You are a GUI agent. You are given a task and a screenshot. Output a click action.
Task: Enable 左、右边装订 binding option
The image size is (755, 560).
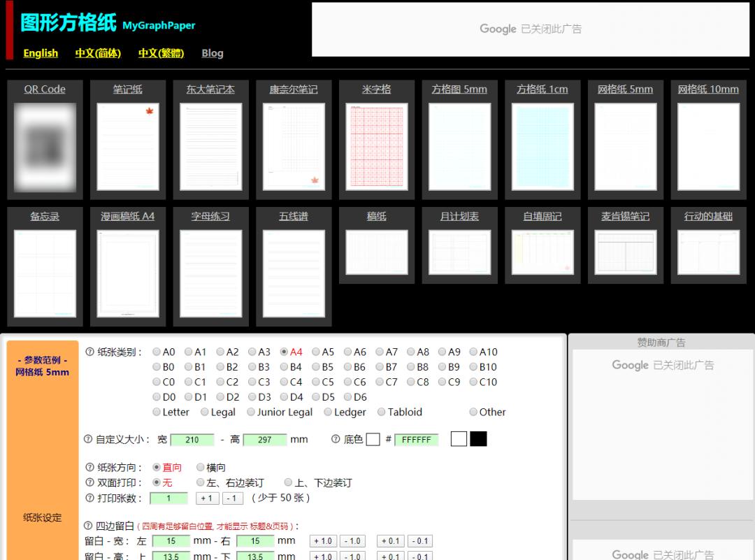click(199, 482)
